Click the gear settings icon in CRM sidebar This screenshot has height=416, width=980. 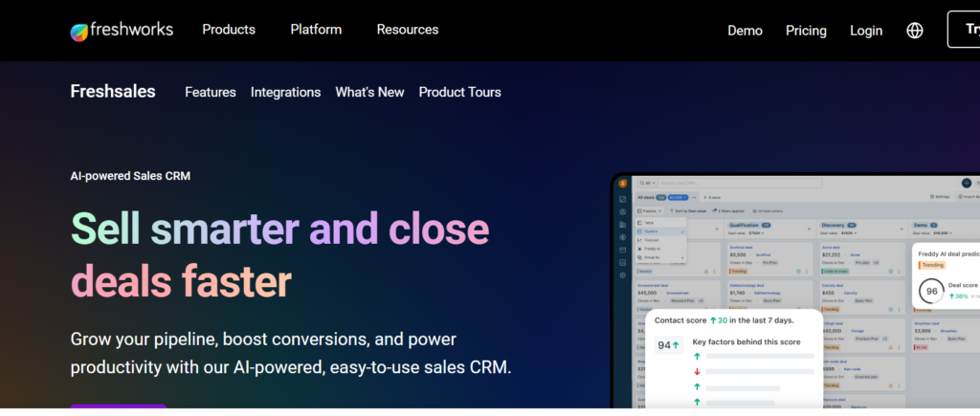(622, 274)
